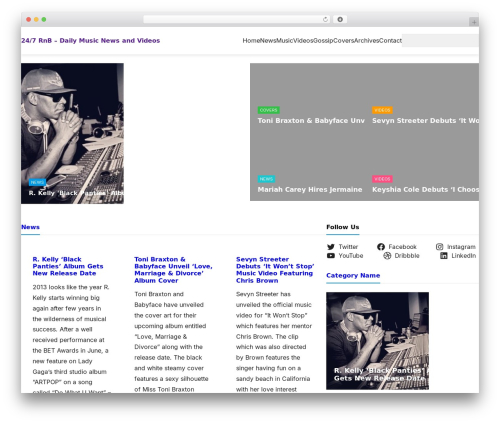Open the Gossip menu item
Image resolution: width=500 pixels, height=423 pixels.
click(323, 40)
